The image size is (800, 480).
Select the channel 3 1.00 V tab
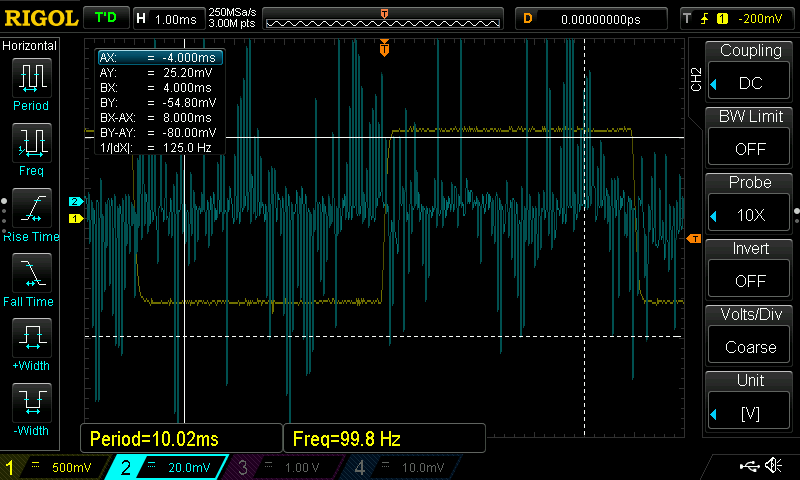(x=285, y=467)
